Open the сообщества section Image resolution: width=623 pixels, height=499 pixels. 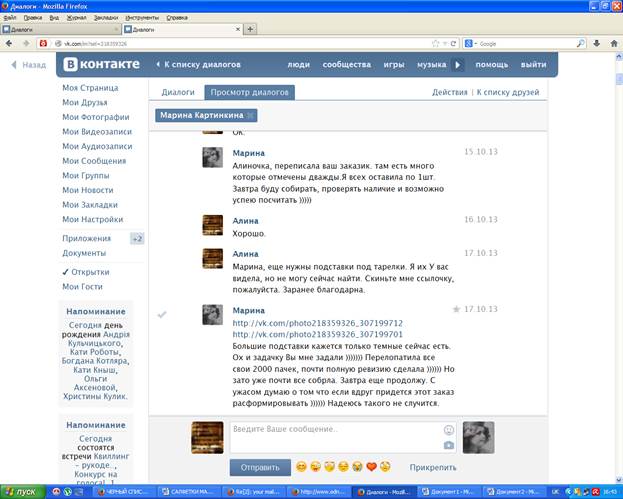347,65
